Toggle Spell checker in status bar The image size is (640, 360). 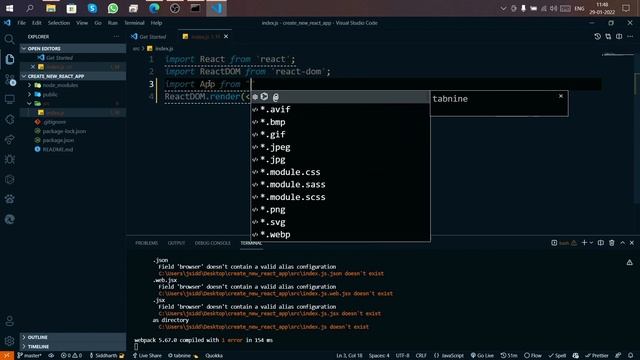coord(557,356)
